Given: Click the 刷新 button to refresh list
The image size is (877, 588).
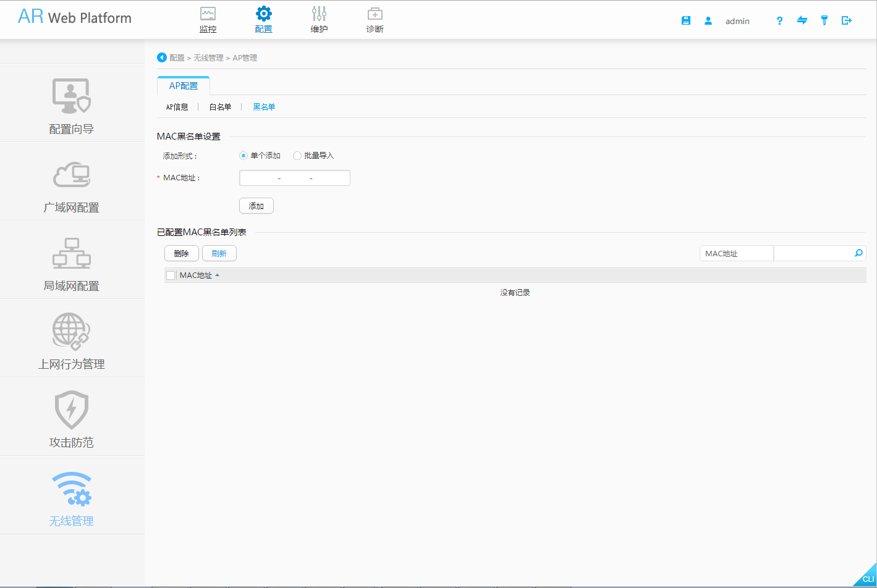Looking at the screenshot, I should point(219,253).
